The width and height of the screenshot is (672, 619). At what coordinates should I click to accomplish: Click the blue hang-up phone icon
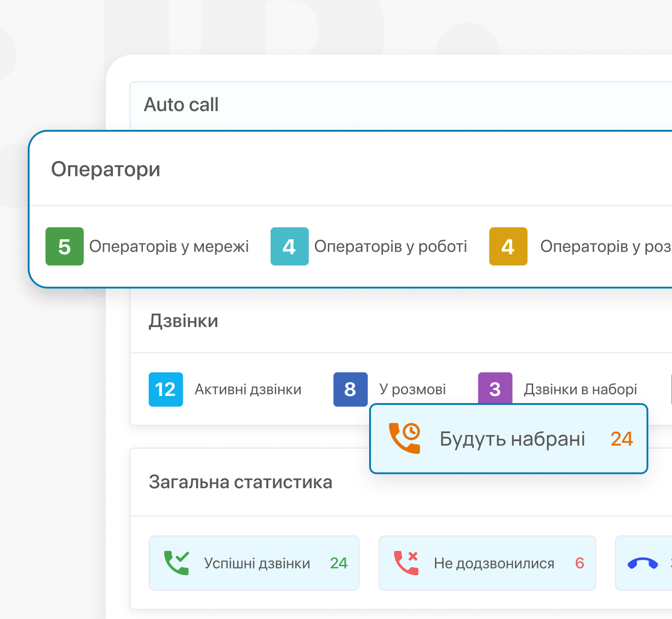click(642, 563)
